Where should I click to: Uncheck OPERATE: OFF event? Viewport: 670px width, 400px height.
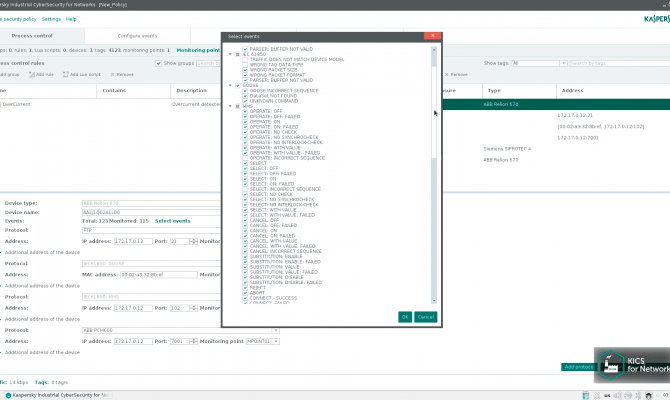click(245, 111)
